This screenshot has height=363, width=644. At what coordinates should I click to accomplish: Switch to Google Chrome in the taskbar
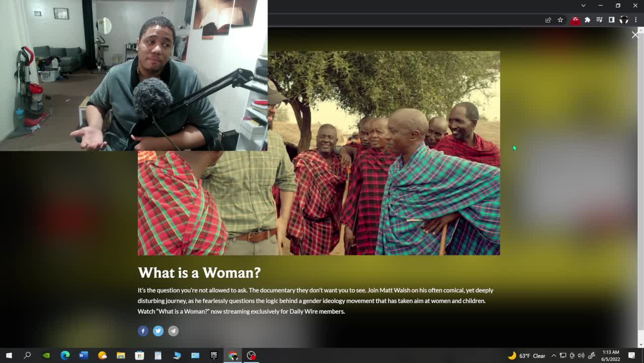click(233, 355)
